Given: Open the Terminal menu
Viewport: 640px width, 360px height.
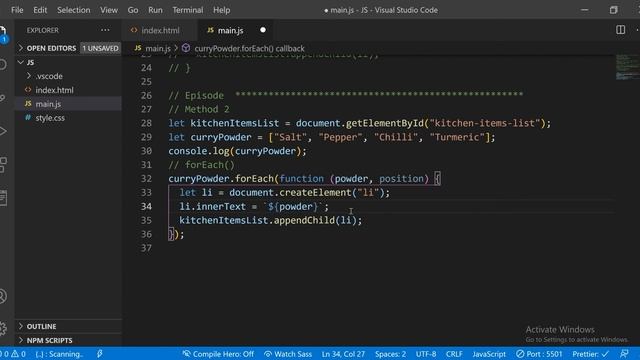Looking at the screenshot, I should [188, 10].
